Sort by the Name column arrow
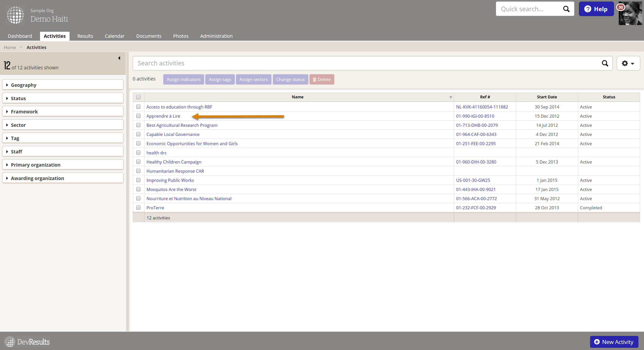The height and width of the screenshot is (350, 644). 451,97
